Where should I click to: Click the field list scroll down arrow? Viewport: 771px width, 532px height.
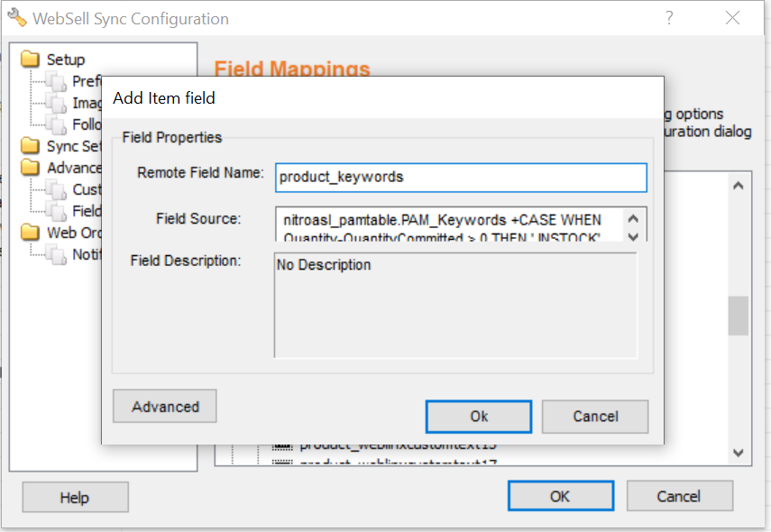(738, 453)
